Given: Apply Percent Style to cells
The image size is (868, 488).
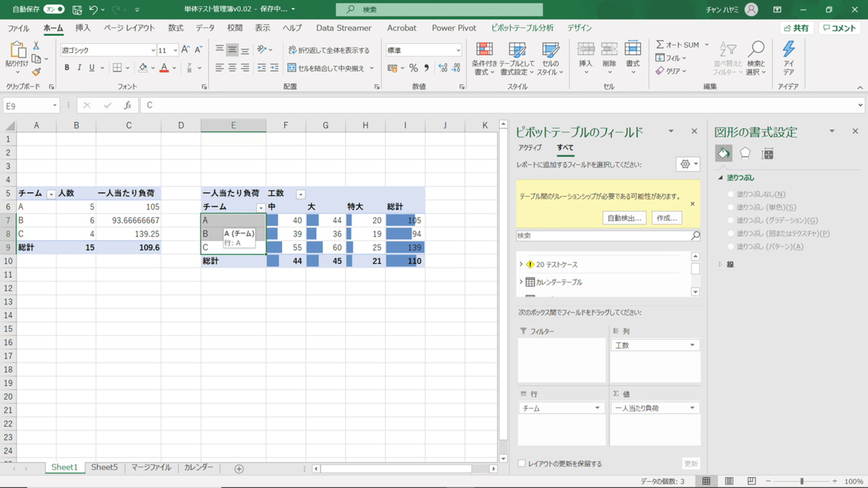Looking at the screenshot, I should 414,68.
